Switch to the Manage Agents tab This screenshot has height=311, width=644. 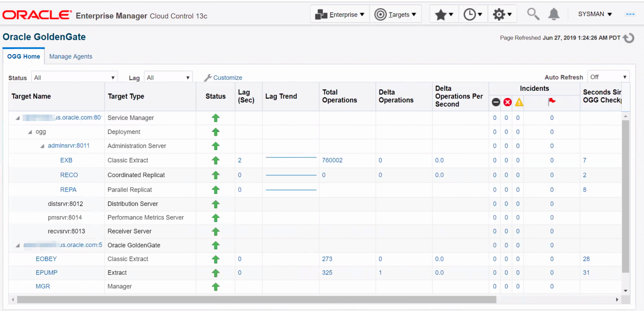click(70, 57)
